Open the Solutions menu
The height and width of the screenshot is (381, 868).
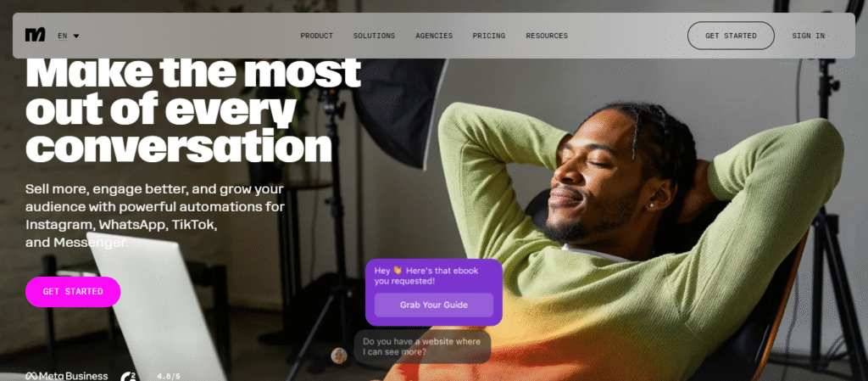(x=374, y=36)
